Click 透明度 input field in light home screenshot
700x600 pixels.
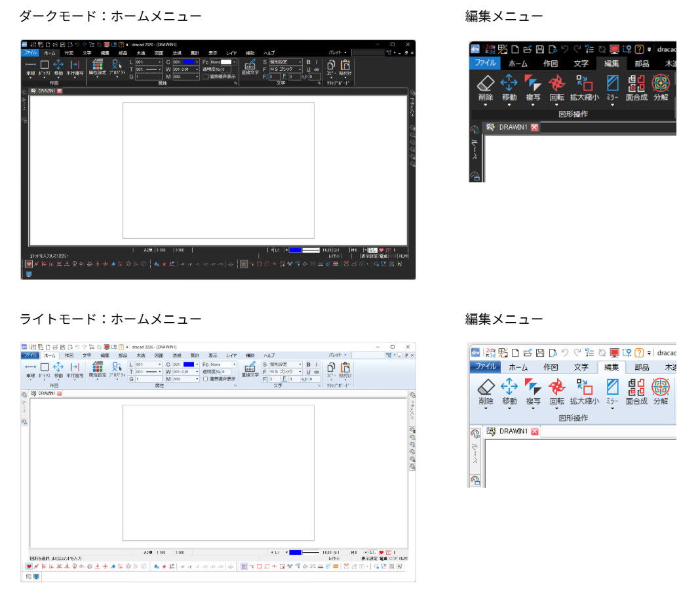click(x=225, y=372)
